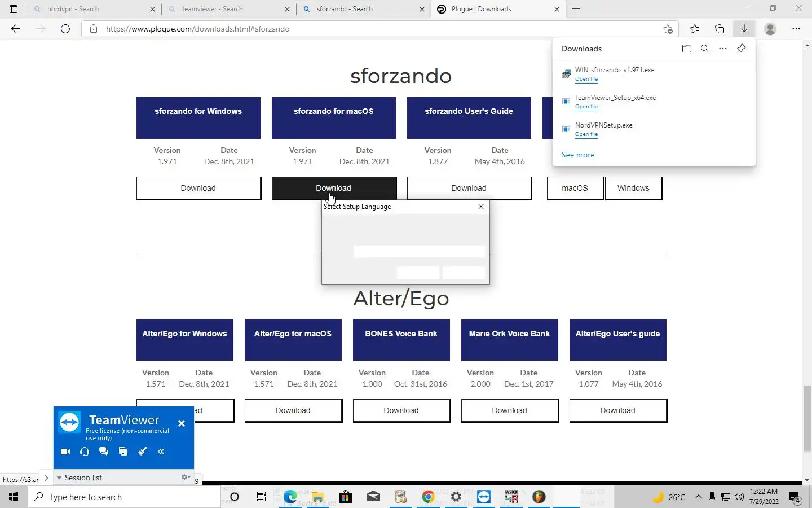Click See more in Downloads panel
This screenshot has width=812, height=508.
578,155
